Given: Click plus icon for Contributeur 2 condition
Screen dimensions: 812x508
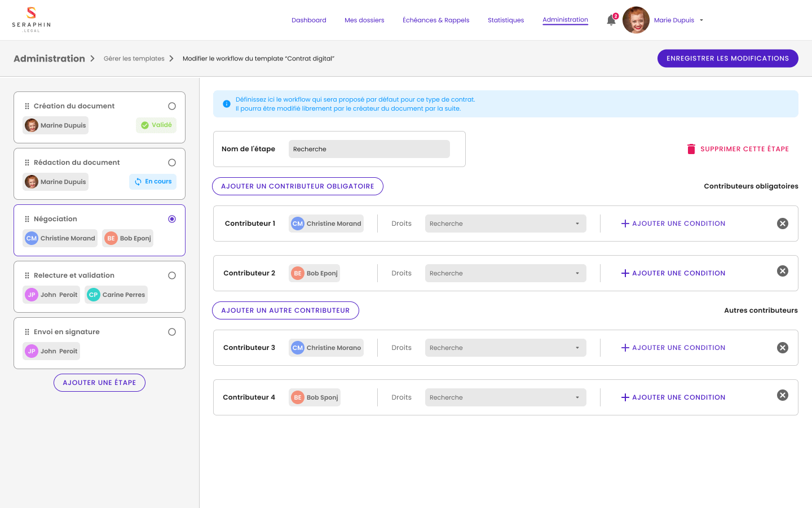Looking at the screenshot, I should [x=625, y=273].
